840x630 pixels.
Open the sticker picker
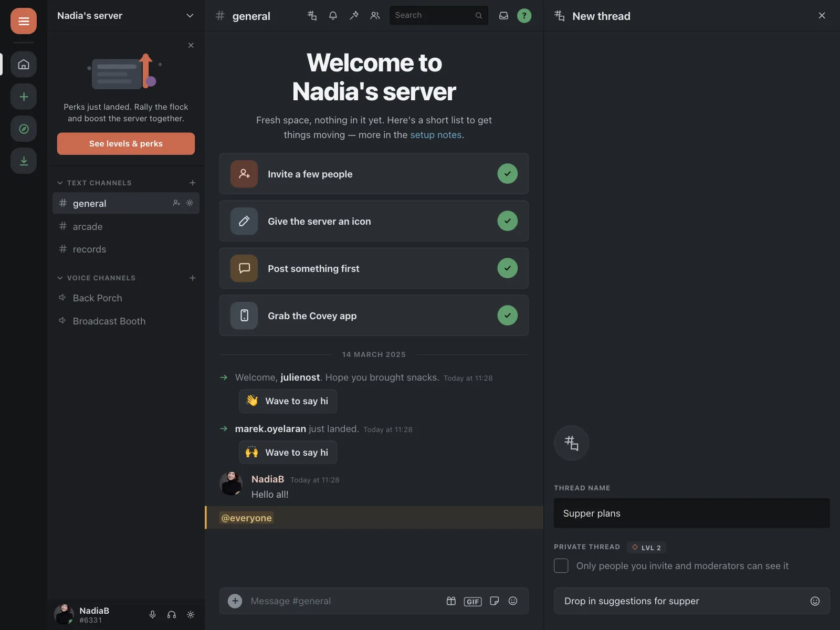[x=494, y=601]
